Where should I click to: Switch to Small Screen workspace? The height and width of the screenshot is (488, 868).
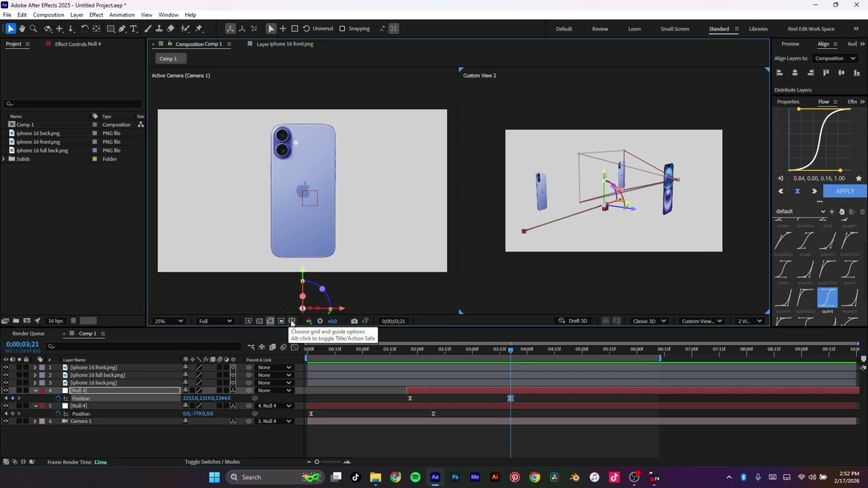tap(675, 28)
